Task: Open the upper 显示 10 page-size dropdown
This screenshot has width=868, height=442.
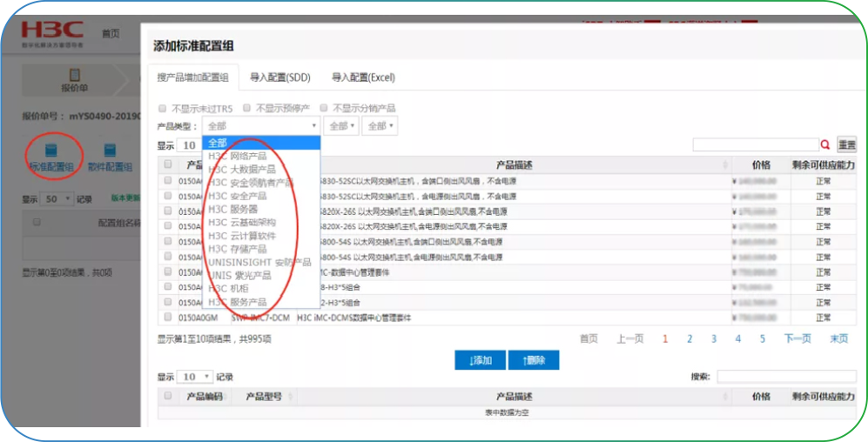Action: click(189, 145)
